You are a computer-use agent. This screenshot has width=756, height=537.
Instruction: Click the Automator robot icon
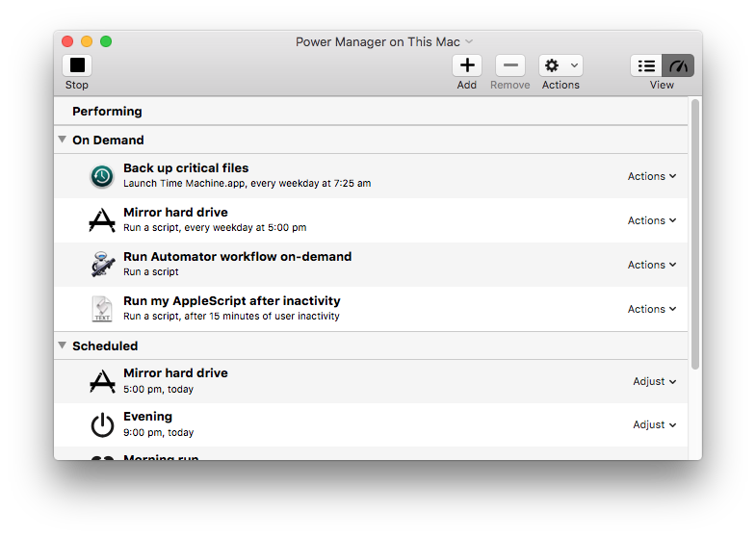tap(103, 264)
